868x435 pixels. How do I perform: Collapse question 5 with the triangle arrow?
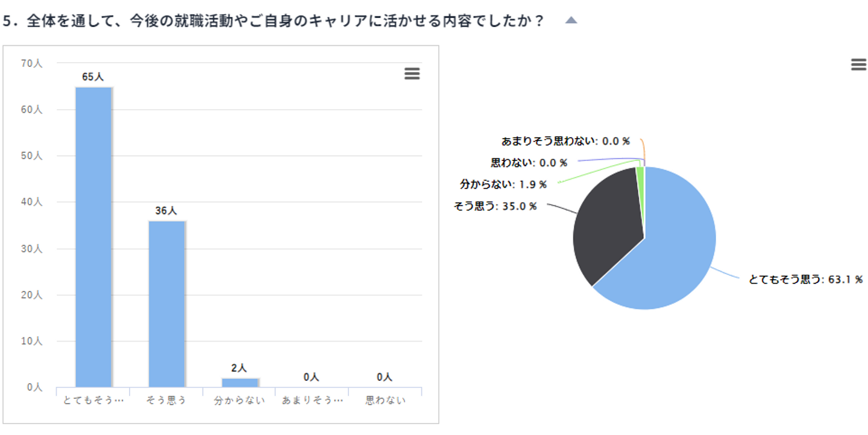571,20
